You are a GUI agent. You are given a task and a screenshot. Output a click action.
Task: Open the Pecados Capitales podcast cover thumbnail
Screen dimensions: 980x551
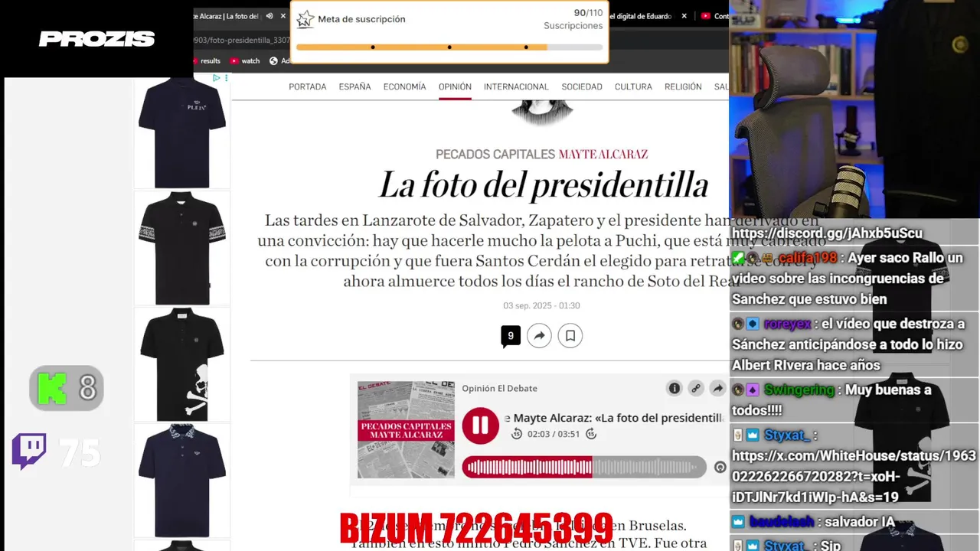click(x=406, y=429)
